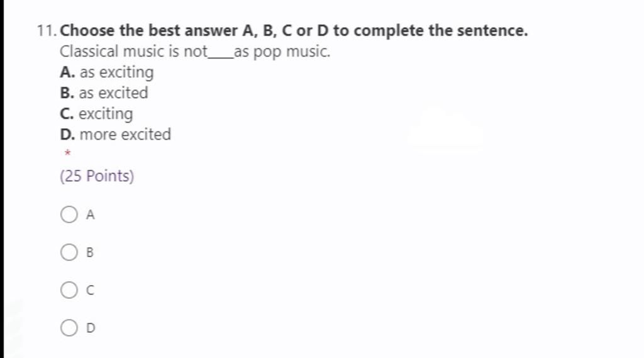Click the red required asterisk
This screenshot has width=644, height=358.
click(x=68, y=153)
